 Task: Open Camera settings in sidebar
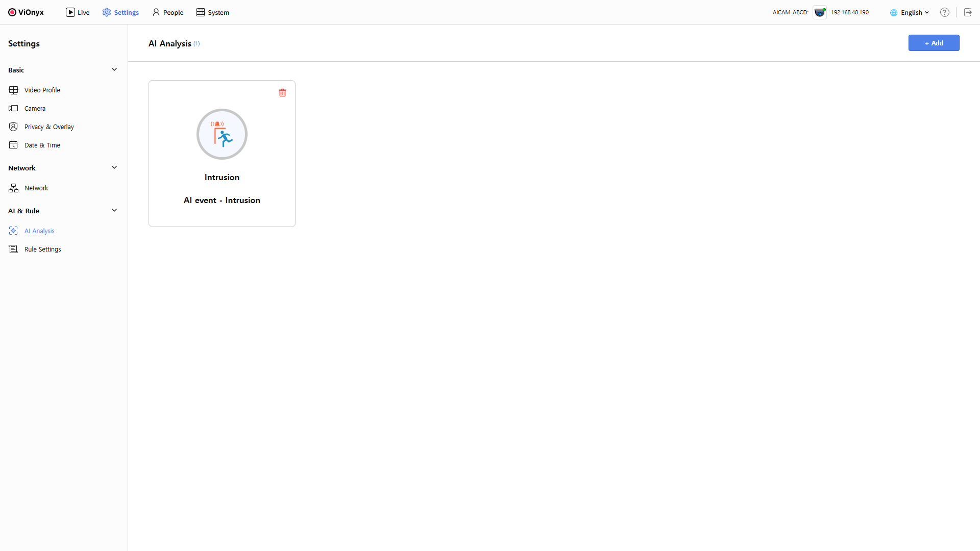click(x=35, y=108)
